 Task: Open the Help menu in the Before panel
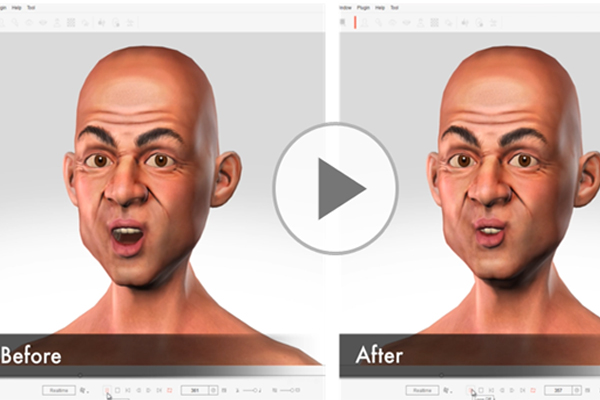pos(17,7)
